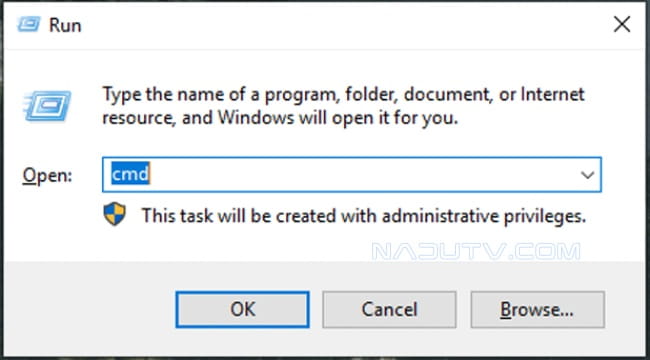The image size is (650, 360).
Task: Click the highlighted cmd text
Action: pos(130,175)
